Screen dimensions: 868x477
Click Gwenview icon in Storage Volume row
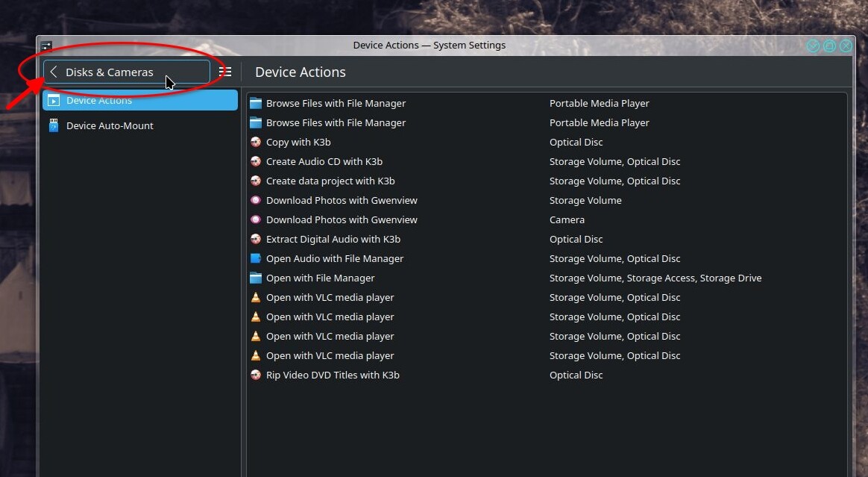[256, 200]
